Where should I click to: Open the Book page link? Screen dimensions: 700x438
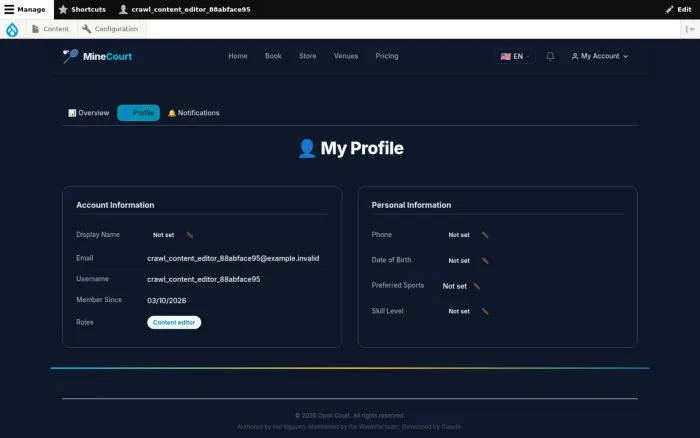pos(273,56)
